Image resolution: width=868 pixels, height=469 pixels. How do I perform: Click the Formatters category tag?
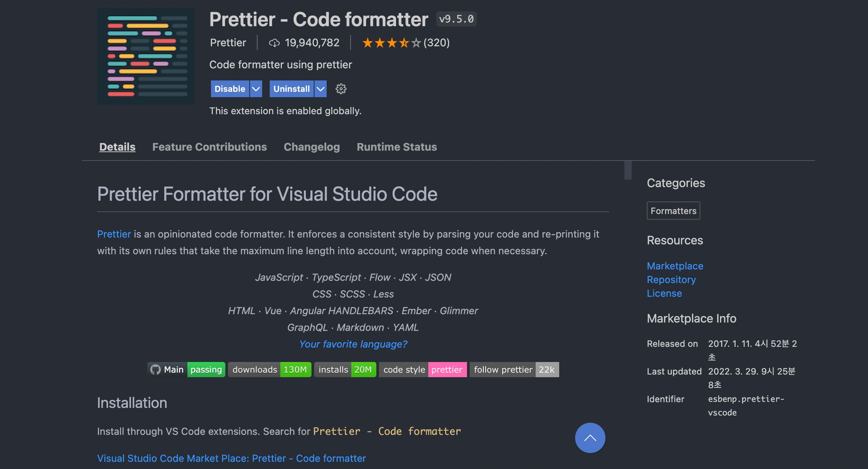[673, 211]
